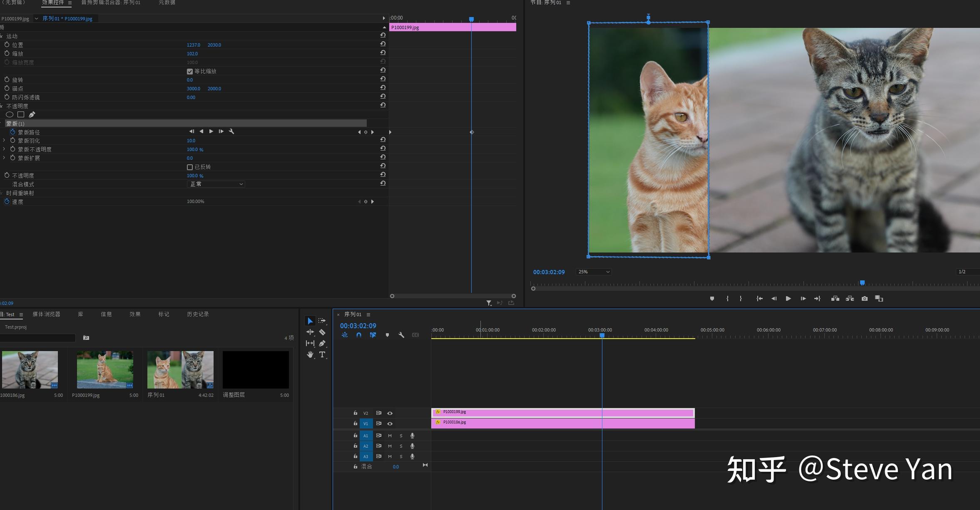The width and height of the screenshot is (980, 510).
Task: Open the comparison view in program monitor
Action: [879, 299]
